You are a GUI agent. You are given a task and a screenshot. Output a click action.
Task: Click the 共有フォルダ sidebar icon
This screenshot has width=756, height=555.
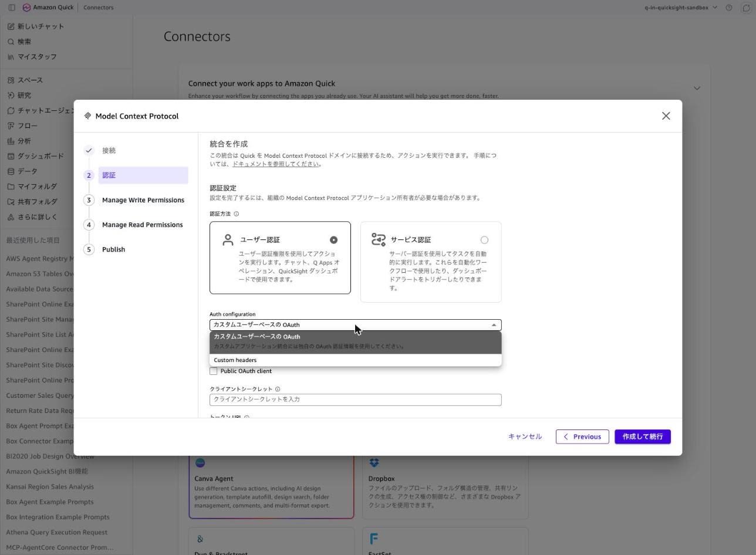pos(11,202)
